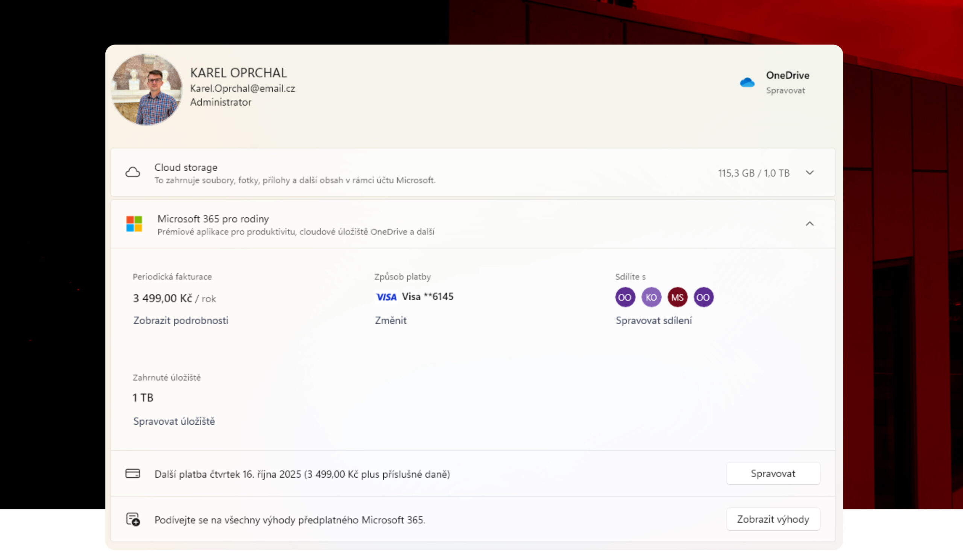963x560 pixels.
Task: Click the Podívejte se na všechny výhody text
Action: (290, 520)
